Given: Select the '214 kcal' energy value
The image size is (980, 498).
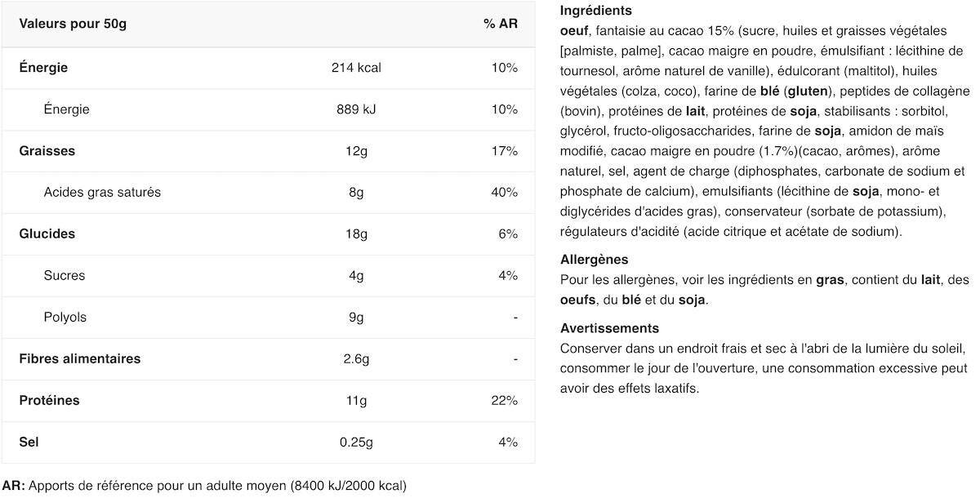Looking at the screenshot, I should tap(356, 68).
